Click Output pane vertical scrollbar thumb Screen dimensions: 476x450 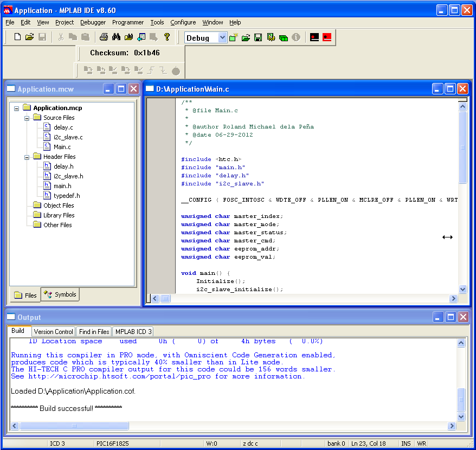tap(461, 399)
